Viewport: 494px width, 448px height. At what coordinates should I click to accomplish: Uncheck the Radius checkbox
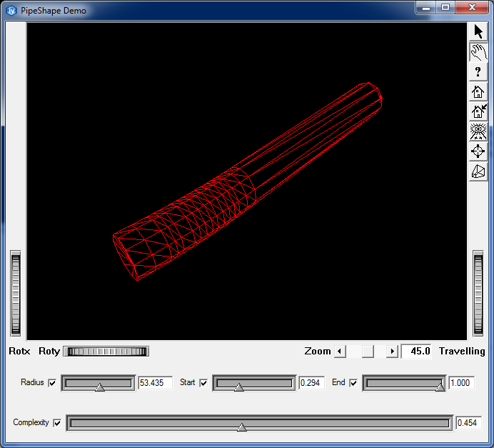tap(52, 383)
